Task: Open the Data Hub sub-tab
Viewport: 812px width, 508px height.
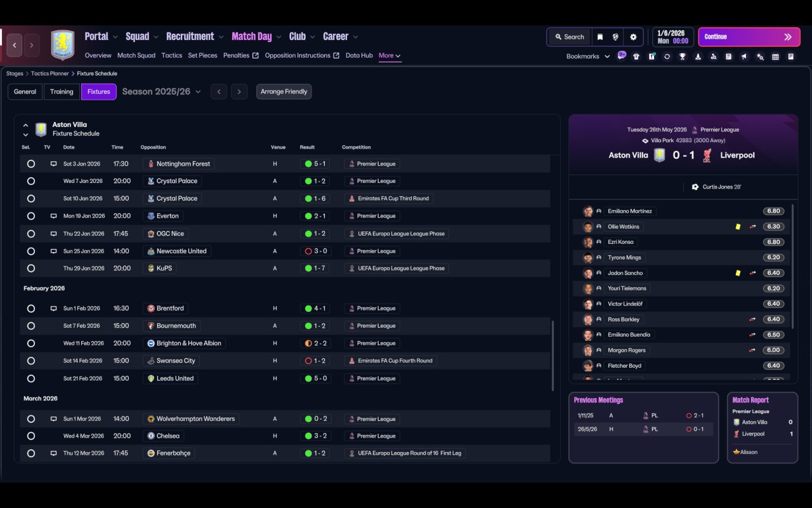Action: click(359, 56)
